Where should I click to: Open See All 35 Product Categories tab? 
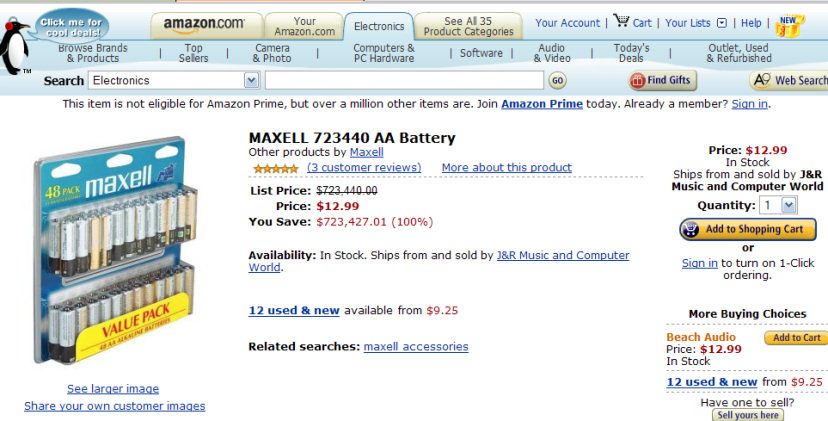(x=467, y=26)
